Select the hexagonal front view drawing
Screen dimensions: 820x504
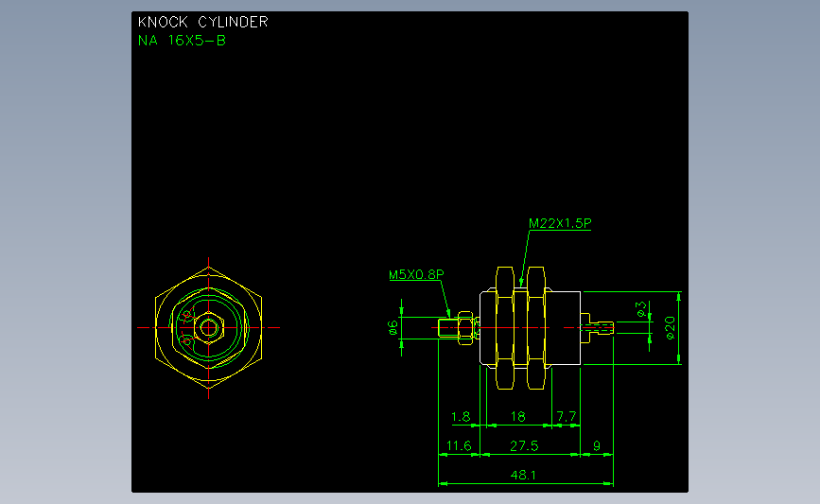[x=209, y=328]
